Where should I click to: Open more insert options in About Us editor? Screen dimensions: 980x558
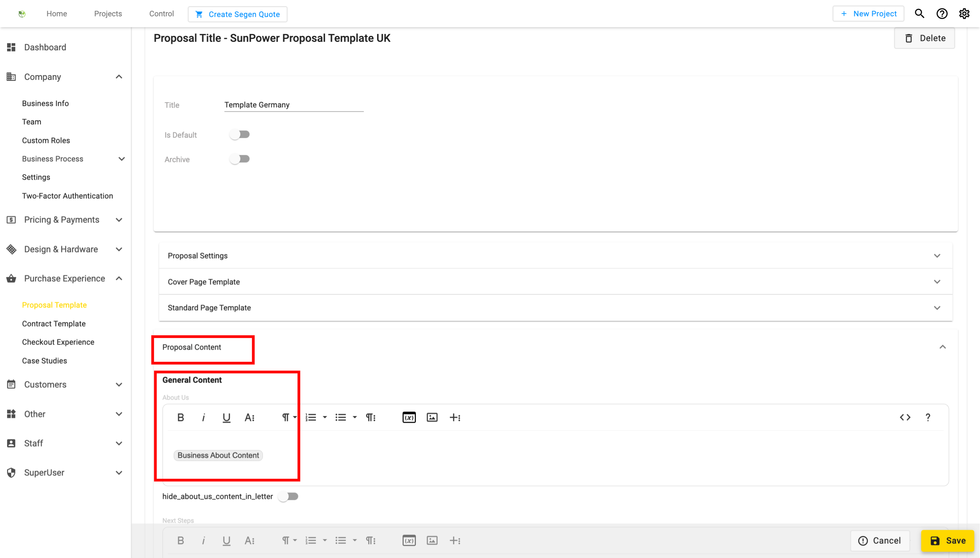coord(455,417)
